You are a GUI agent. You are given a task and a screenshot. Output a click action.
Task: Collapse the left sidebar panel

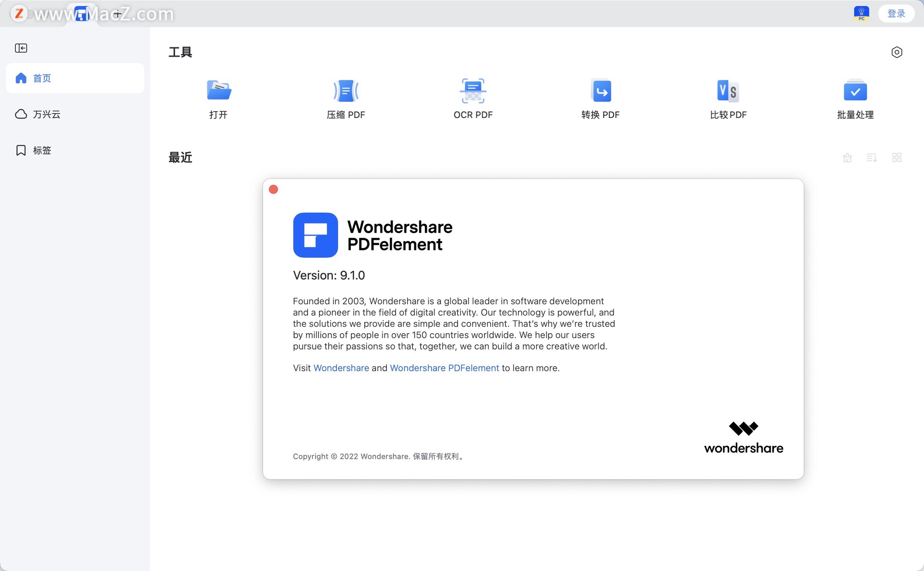coord(21,48)
